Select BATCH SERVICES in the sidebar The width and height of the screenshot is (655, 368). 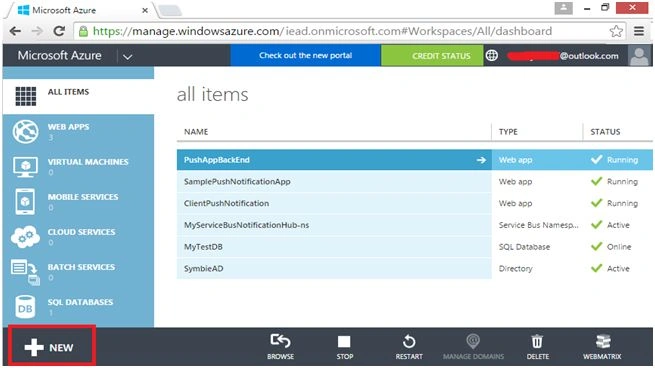[x=81, y=267]
